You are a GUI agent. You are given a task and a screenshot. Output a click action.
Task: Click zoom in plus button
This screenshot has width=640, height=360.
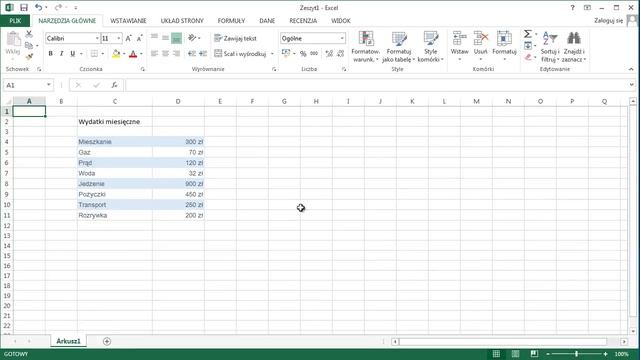point(605,354)
